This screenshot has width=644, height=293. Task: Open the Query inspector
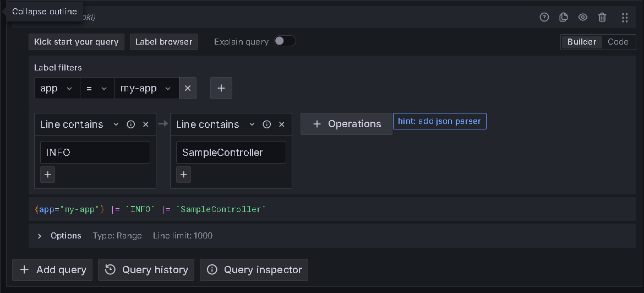click(254, 270)
